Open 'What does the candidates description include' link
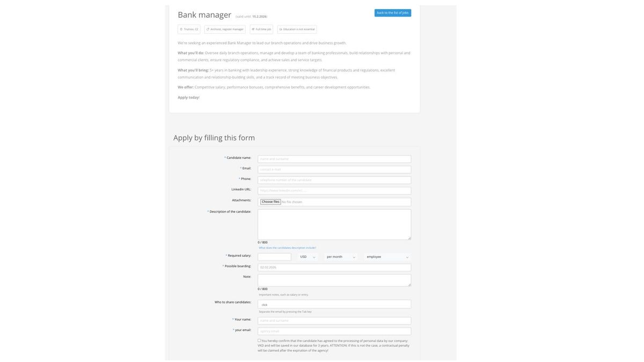 288,248
